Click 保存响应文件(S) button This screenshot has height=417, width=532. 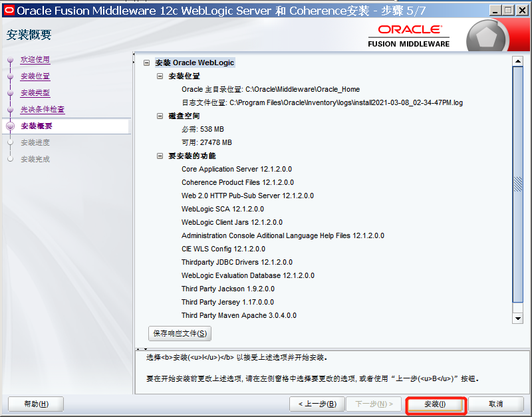pyautogui.click(x=180, y=333)
